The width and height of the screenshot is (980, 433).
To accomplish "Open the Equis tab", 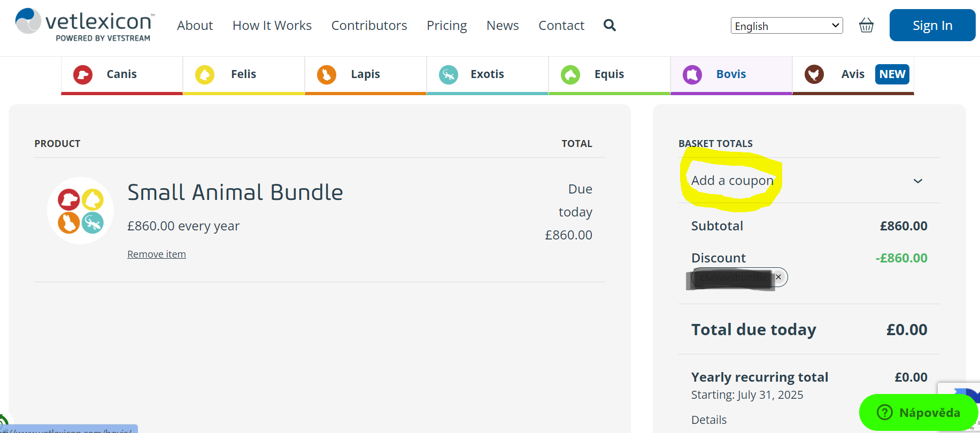I will (609, 75).
